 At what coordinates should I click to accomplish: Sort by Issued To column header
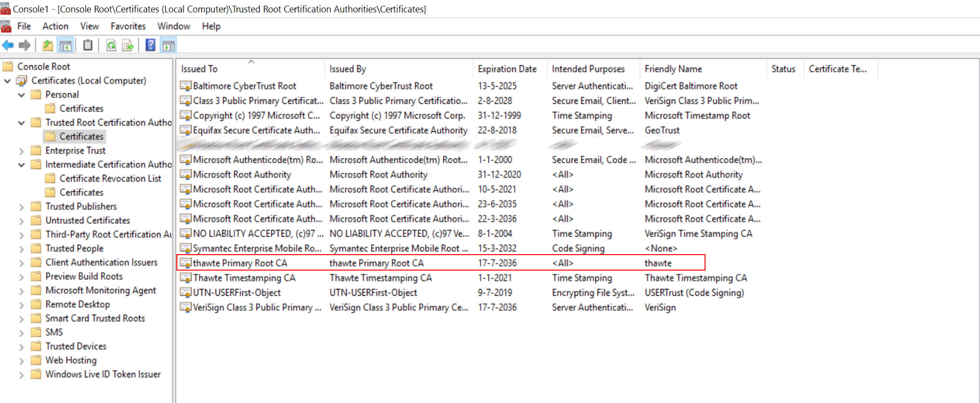tap(250, 69)
